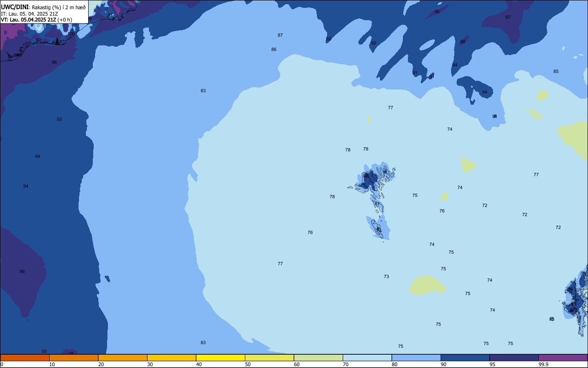Click the 70–80 pale blue legend swatch

[367, 357]
